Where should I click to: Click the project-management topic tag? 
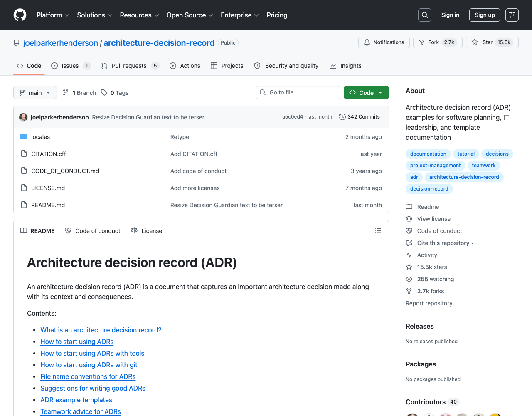(435, 166)
